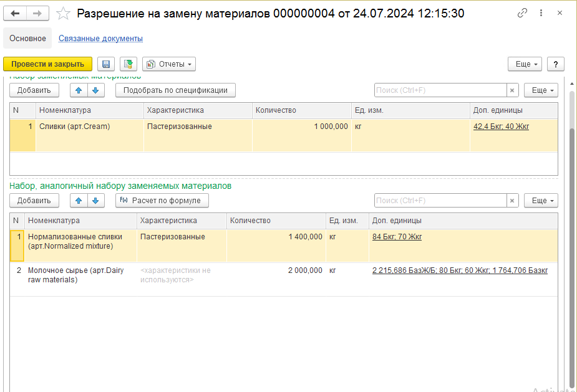Select the Основное tab
The width and height of the screenshot is (577, 392).
tap(27, 39)
